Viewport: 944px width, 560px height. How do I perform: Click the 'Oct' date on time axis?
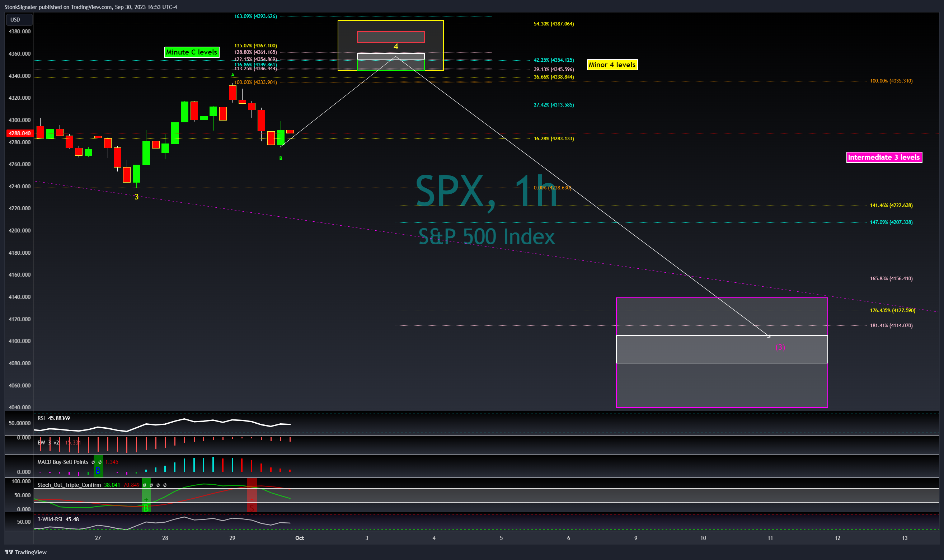coord(300,538)
